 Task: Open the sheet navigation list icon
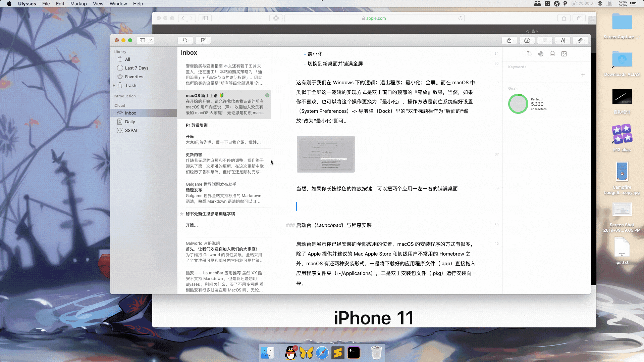point(545,40)
